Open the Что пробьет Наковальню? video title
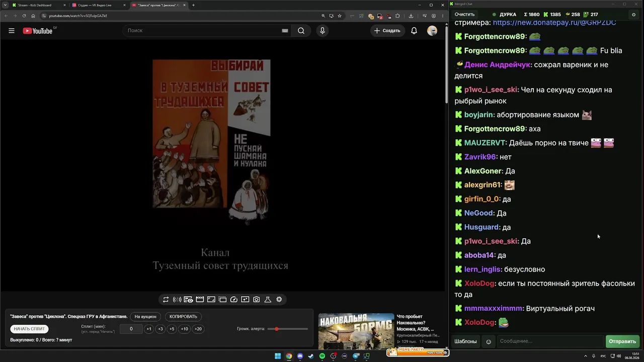 (x=415, y=323)
